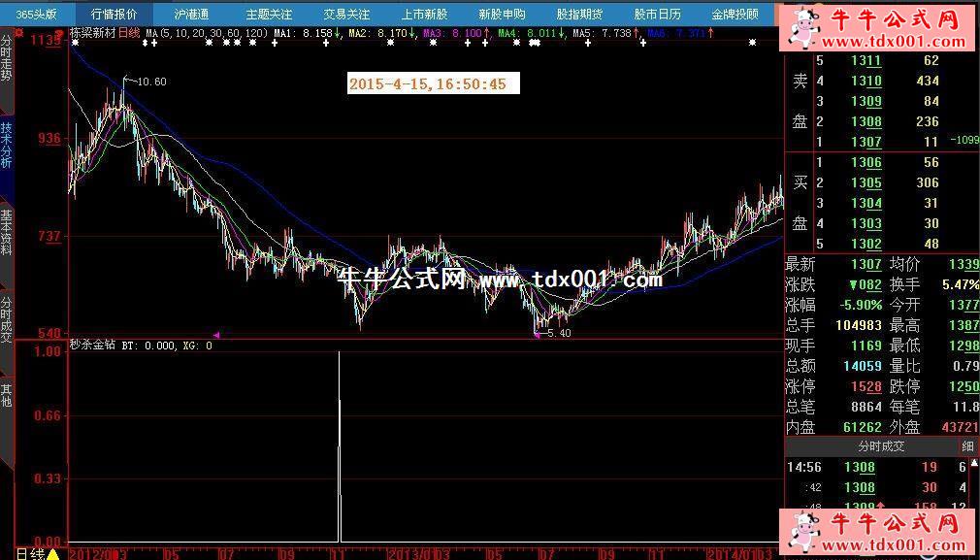Open the 基本资料 side tab
Screen dimensions: 980x560
(7, 233)
